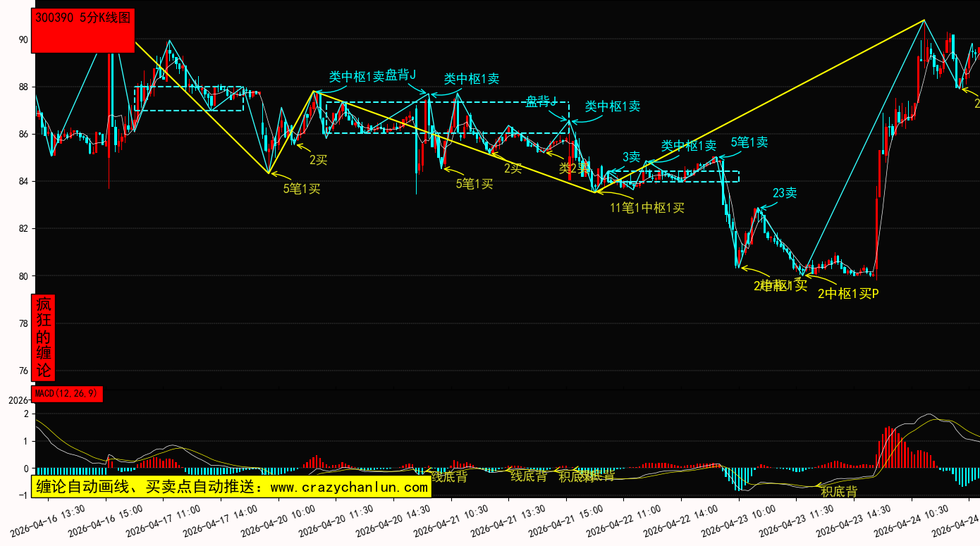Click the yellow trend line peak at top right
This screenshot has height=546, width=980.
(x=924, y=20)
